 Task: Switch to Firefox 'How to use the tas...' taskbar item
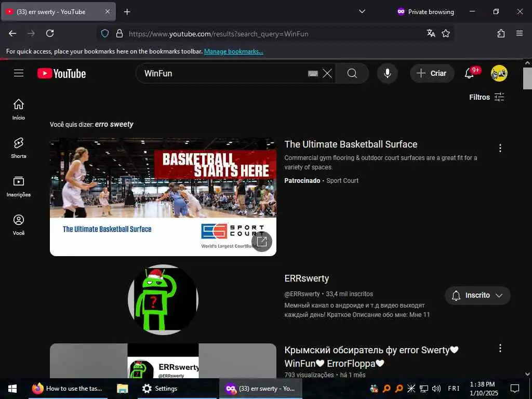coord(67,389)
